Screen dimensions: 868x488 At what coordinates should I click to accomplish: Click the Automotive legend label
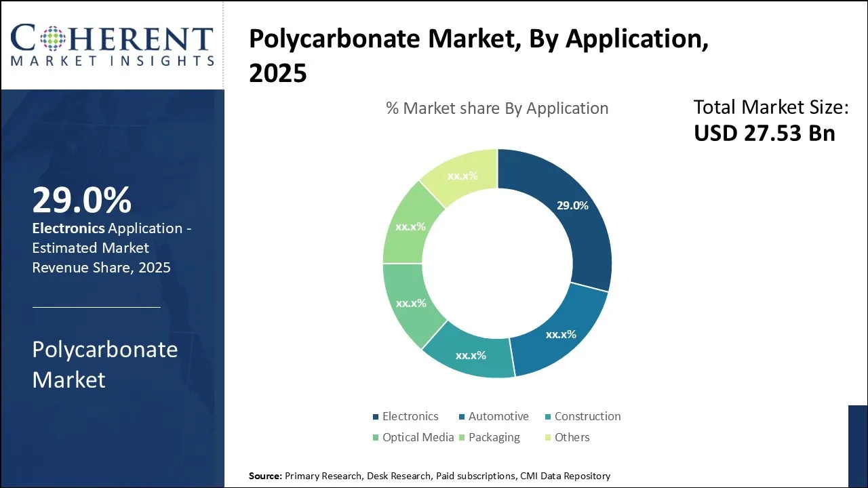pyautogui.click(x=498, y=417)
